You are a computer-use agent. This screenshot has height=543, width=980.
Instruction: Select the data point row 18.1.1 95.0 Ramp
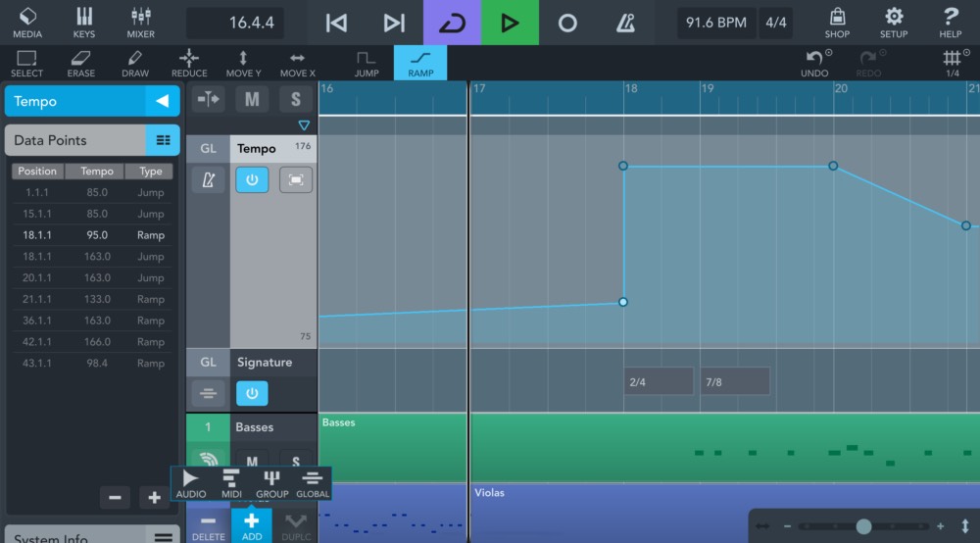[92, 235]
